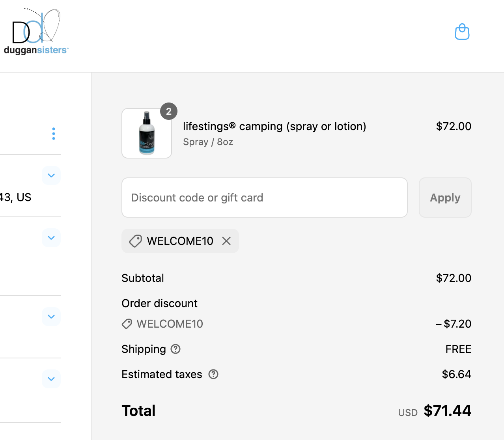Click the WELCOME10 discount chip label
Viewport: 504px width, 440px height.
point(180,241)
